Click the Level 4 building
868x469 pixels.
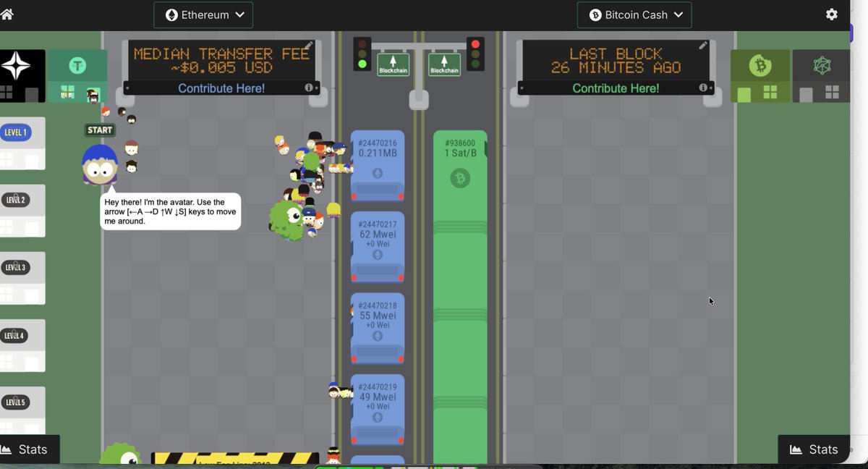[x=22, y=345]
